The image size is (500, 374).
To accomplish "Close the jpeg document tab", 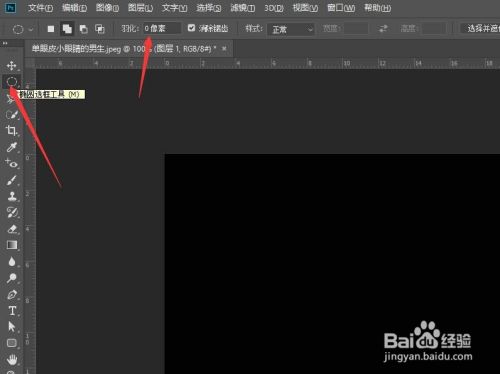I will (224, 49).
